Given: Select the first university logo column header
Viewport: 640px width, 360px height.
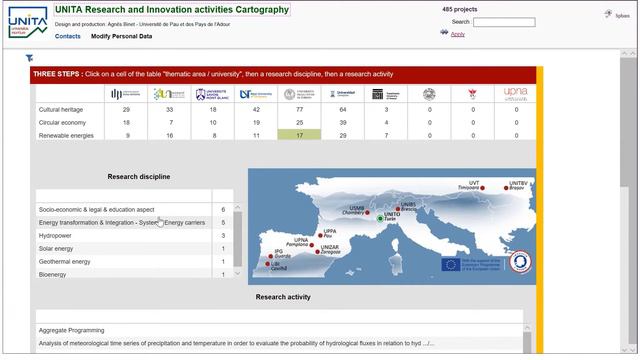Looking at the screenshot, I should pos(126,94).
